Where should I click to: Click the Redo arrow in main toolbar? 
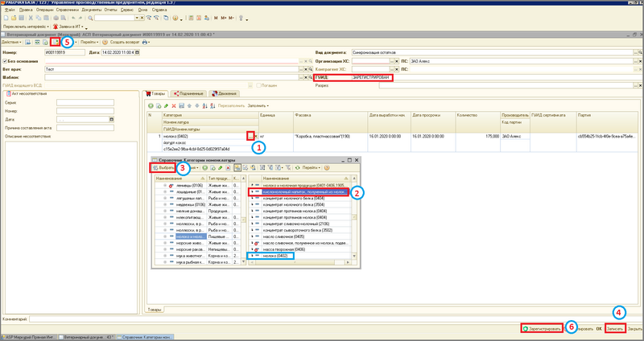80,18
